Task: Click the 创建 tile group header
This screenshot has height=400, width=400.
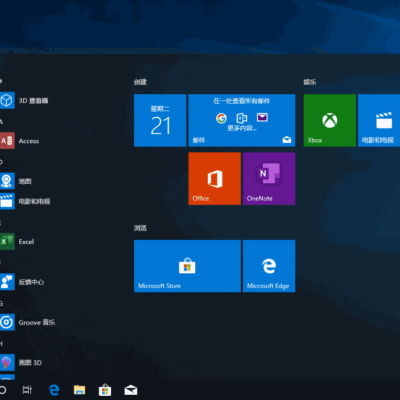Action: [140, 82]
